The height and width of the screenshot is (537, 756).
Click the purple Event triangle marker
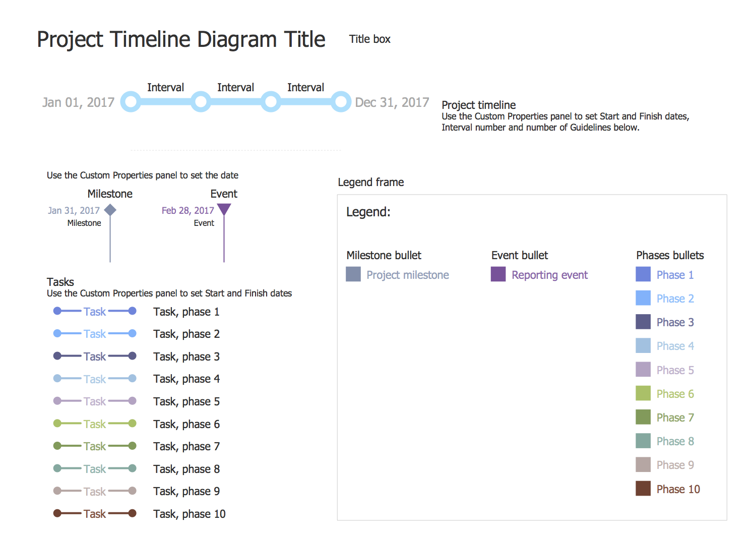224,209
